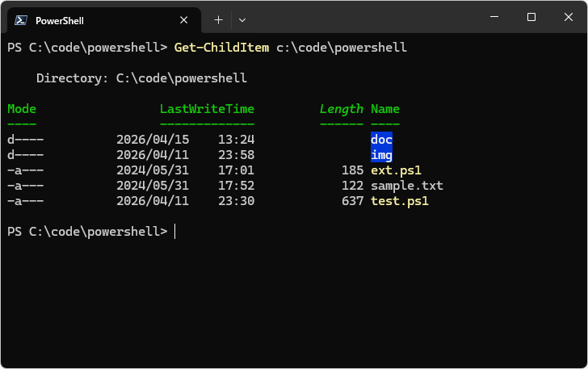Expand the new tab profile dropdown chevron
Screen dimensions: 588x369
pos(242,19)
